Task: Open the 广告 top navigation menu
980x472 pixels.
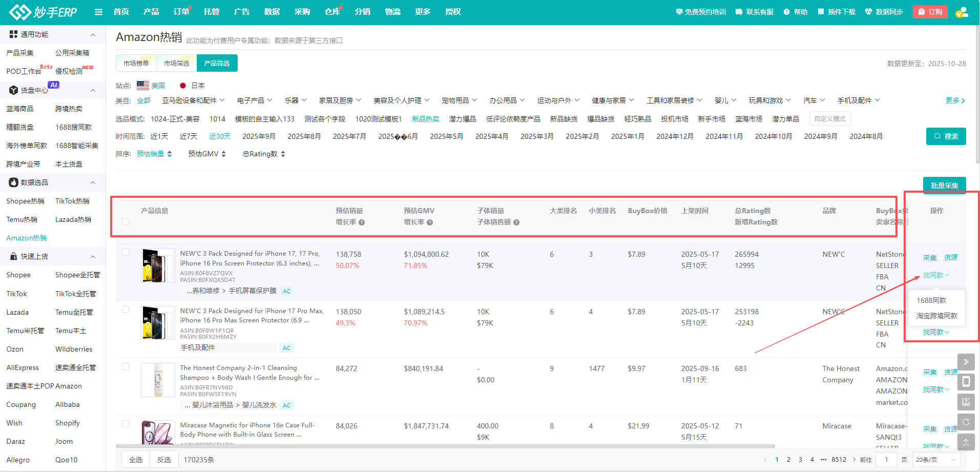Action: pos(241,12)
